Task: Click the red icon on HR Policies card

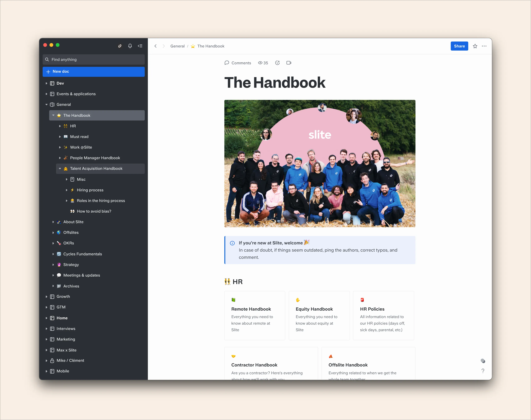Action: coord(362,300)
